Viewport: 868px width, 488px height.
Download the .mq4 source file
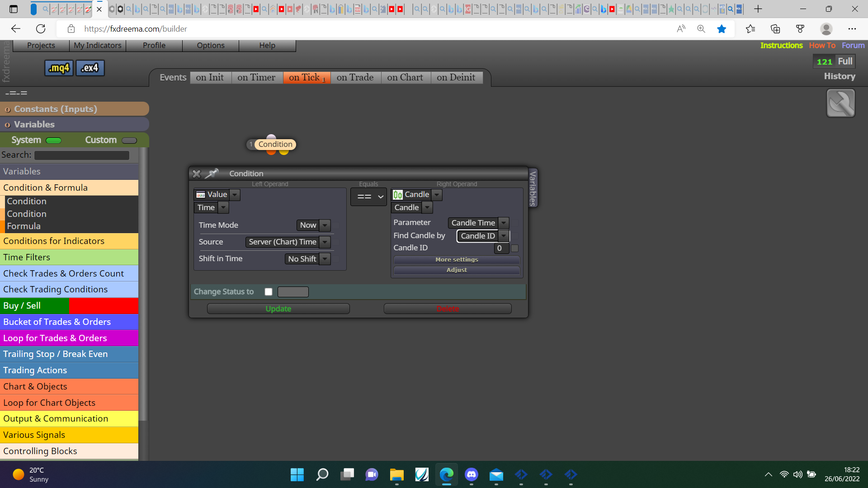(x=59, y=68)
